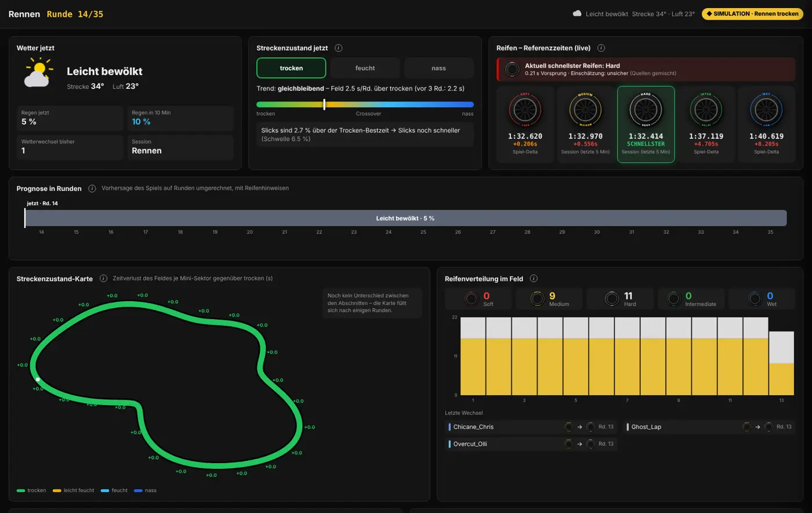Click the SIMULATION · Rennen trocken badge
This screenshot has height=513, width=812.
point(752,13)
